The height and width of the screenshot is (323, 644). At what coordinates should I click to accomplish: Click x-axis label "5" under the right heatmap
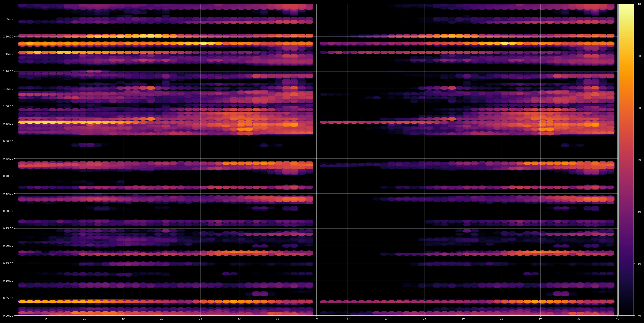tap(347, 319)
